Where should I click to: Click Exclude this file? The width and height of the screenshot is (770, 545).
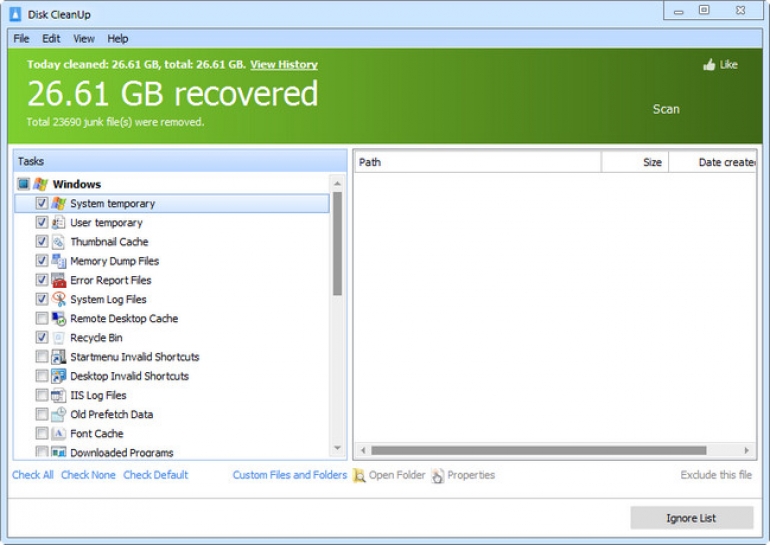click(716, 475)
